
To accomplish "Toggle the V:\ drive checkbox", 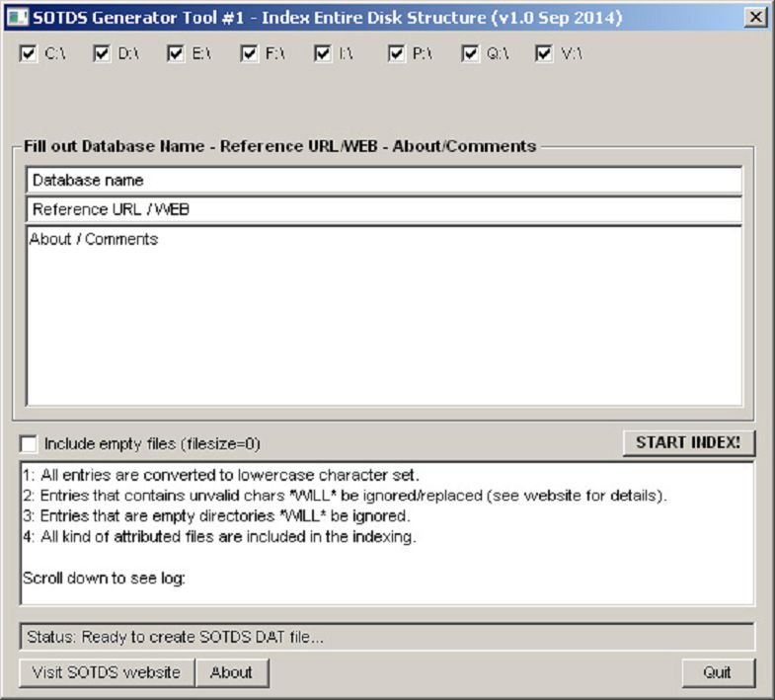I will tap(544, 54).
